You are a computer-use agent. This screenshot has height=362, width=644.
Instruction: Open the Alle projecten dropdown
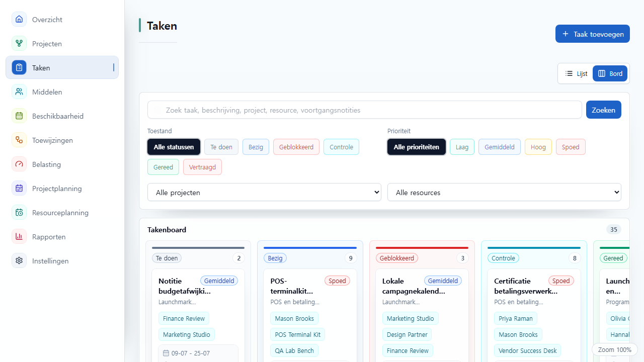(x=264, y=192)
